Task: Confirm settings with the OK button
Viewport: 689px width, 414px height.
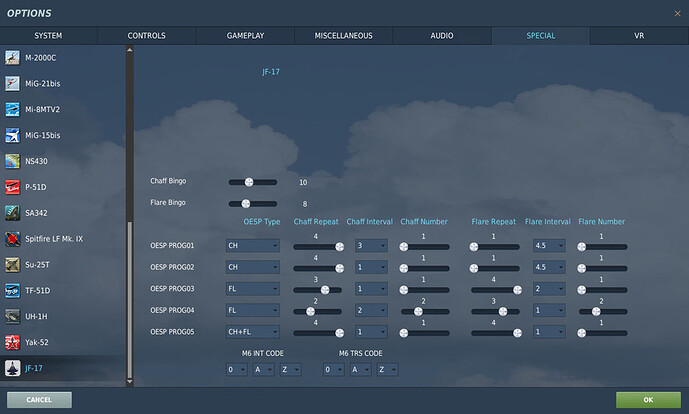Action: (648, 400)
